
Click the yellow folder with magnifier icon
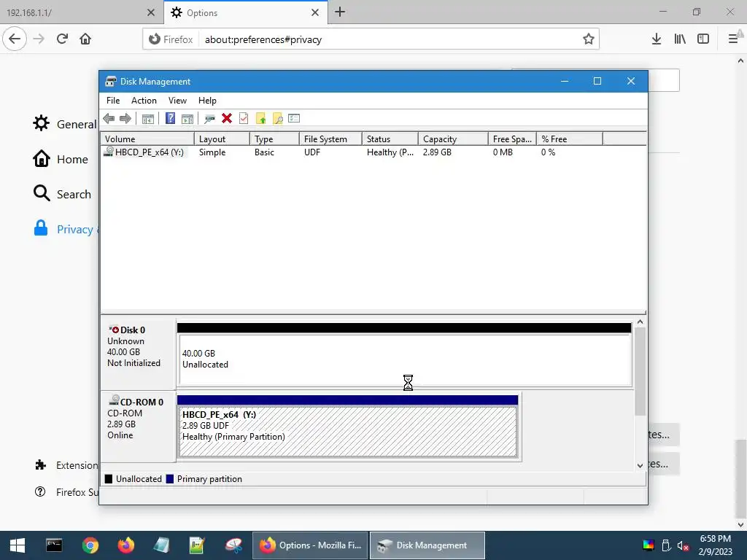click(x=277, y=119)
